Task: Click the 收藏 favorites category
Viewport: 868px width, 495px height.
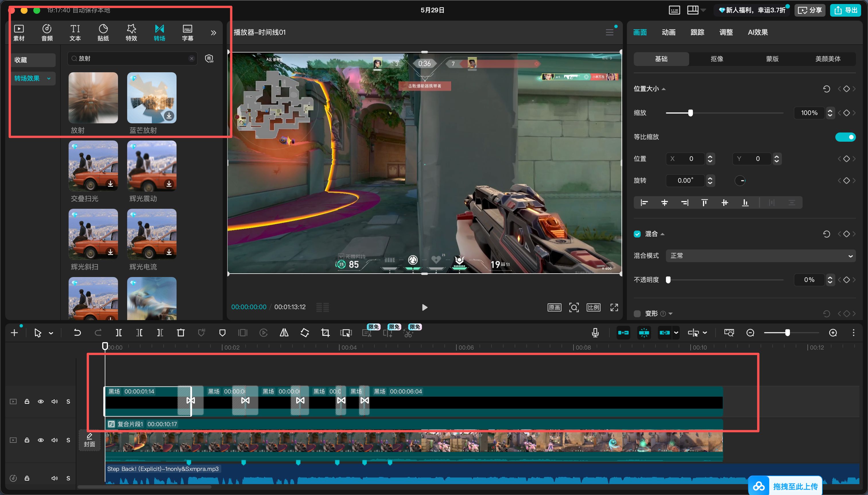Action: coord(33,60)
